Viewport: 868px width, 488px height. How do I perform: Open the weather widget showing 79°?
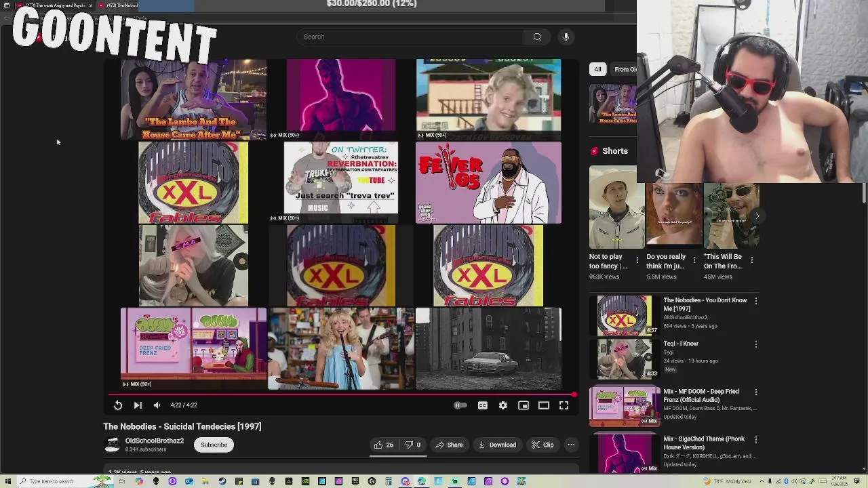(729, 481)
